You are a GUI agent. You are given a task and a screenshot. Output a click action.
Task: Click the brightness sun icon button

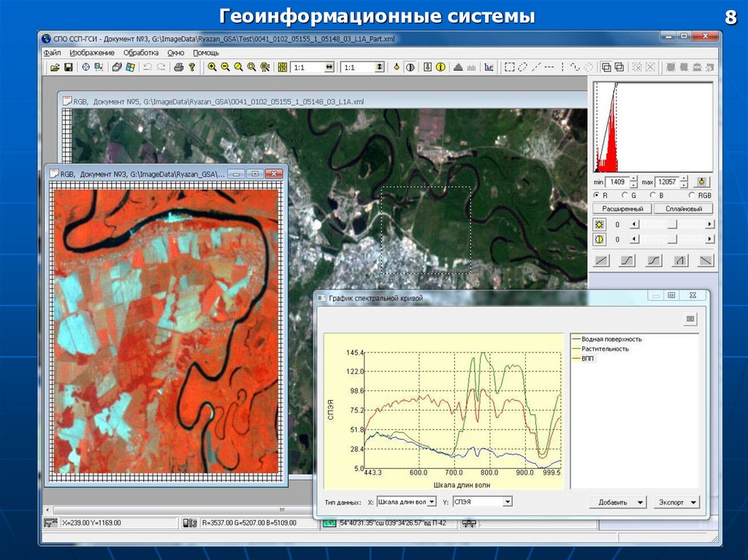pyautogui.click(x=600, y=224)
